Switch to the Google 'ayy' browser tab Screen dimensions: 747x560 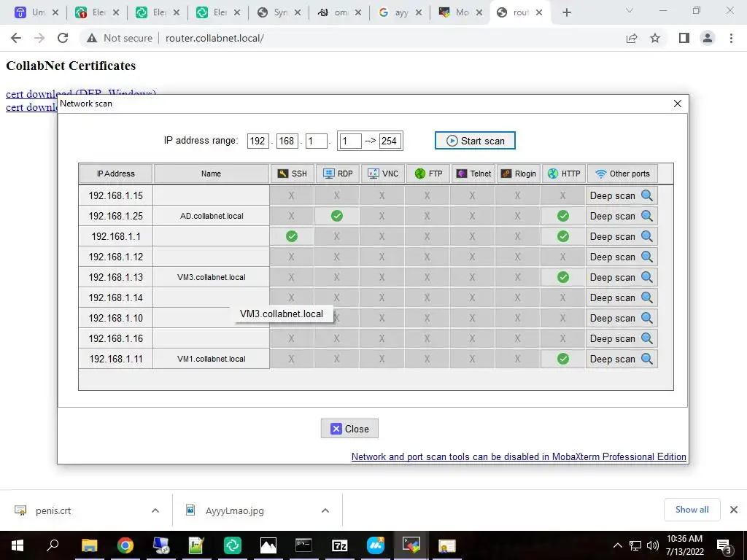pos(400,12)
